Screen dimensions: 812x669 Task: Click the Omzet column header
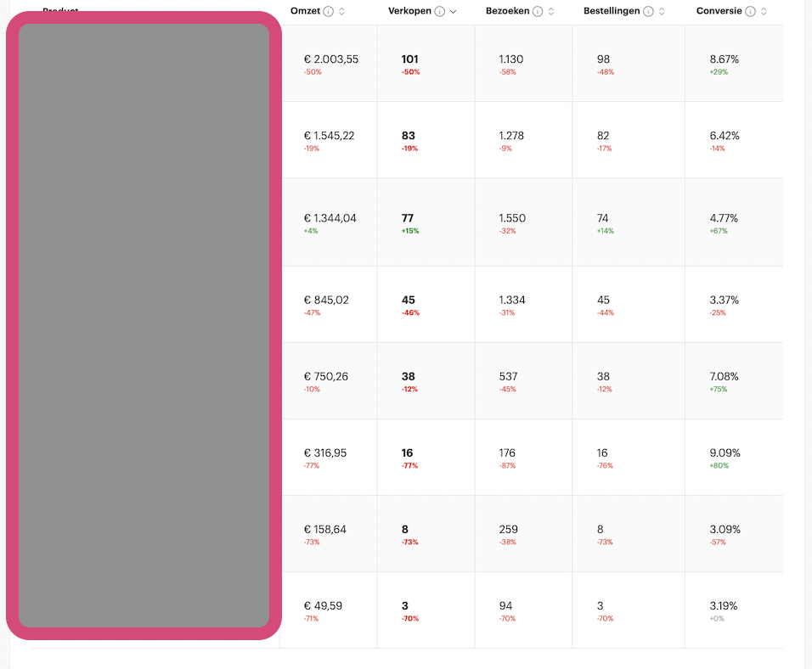(x=306, y=11)
